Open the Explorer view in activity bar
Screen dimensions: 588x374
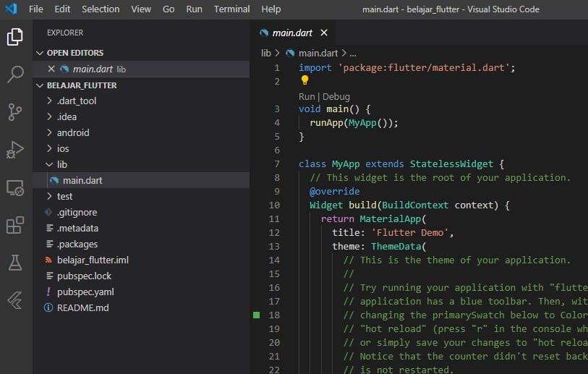15,37
